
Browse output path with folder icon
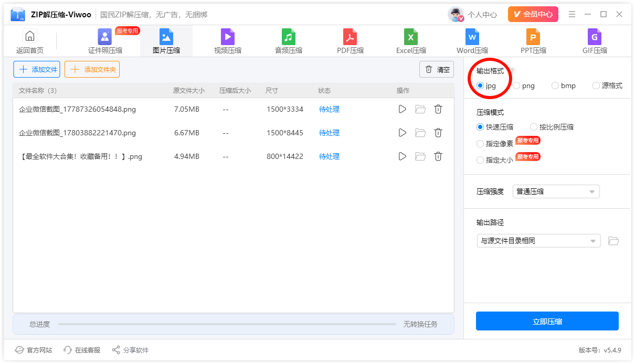tap(613, 241)
